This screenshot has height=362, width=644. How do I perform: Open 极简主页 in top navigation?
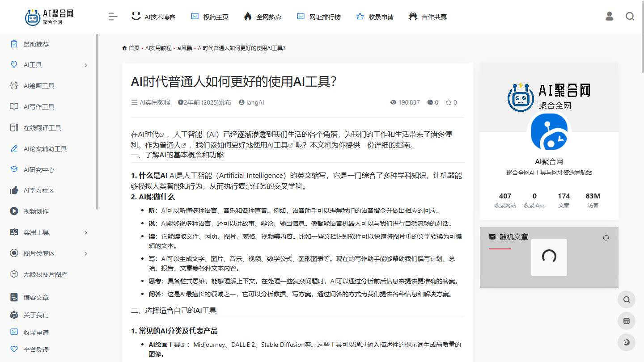coord(210,17)
